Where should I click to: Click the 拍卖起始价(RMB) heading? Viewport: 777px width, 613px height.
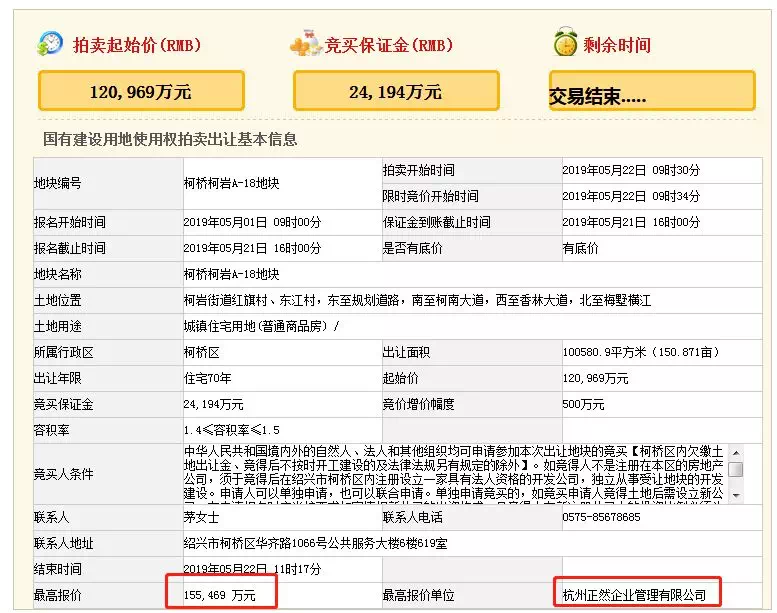click(x=137, y=45)
